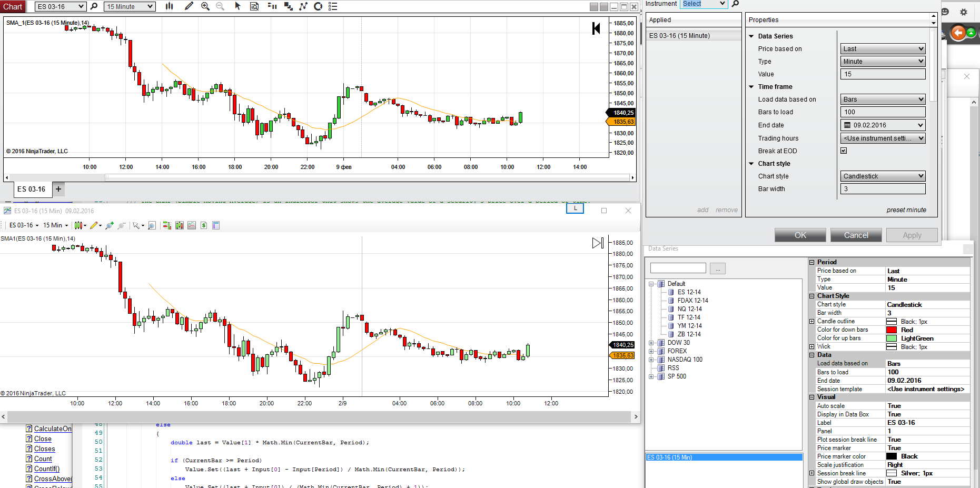Click the Red color for down bars swatch
This screenshot has width=980, height=488.
(892, 330)
